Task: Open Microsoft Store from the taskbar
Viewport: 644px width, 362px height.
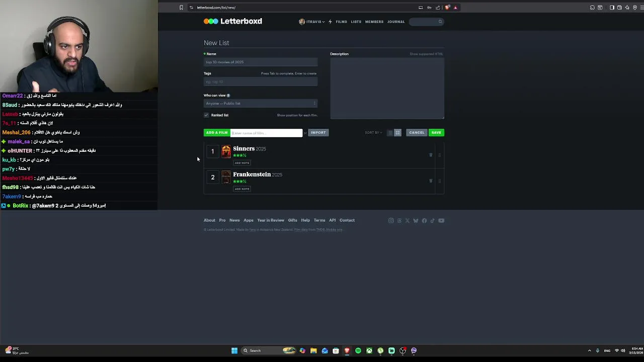Action: [x=336, y=350]
